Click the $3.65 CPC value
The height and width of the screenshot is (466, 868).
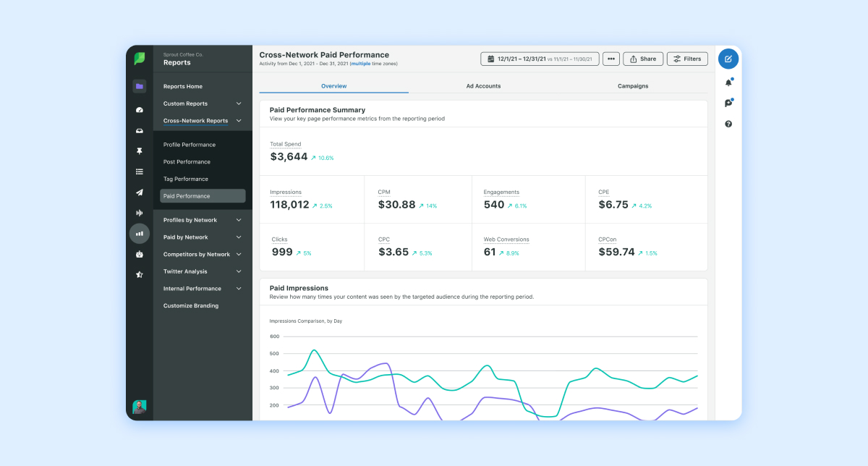(394, 252)
